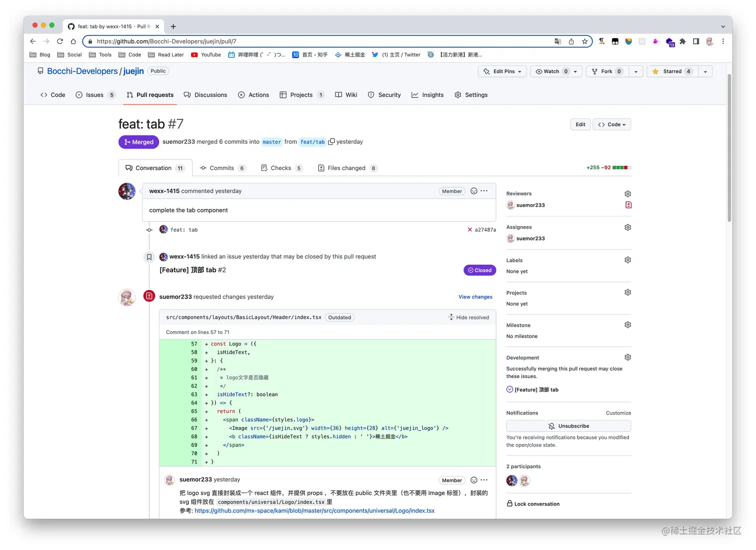Image resolution: width=756 pixels, height=550 pixels.
Task: Expand the browser tab search chevron
Action: coord(723,26)
